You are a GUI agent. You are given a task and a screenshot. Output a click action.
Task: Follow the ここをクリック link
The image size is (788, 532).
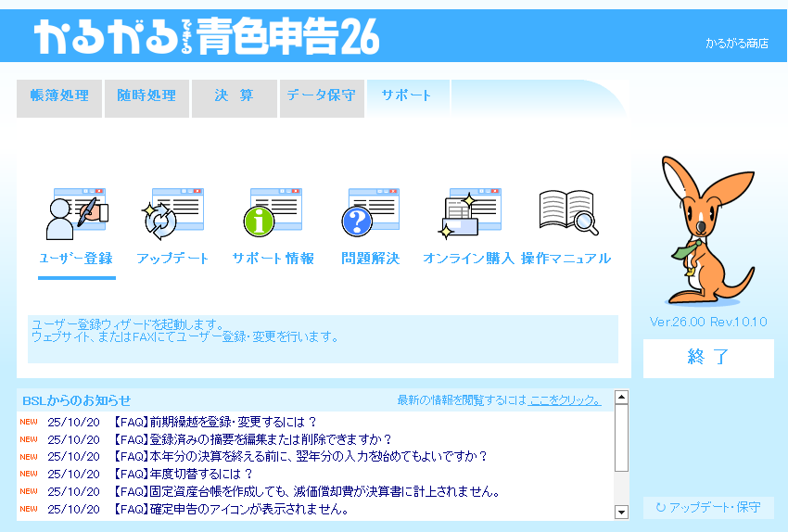coord(565,400)
